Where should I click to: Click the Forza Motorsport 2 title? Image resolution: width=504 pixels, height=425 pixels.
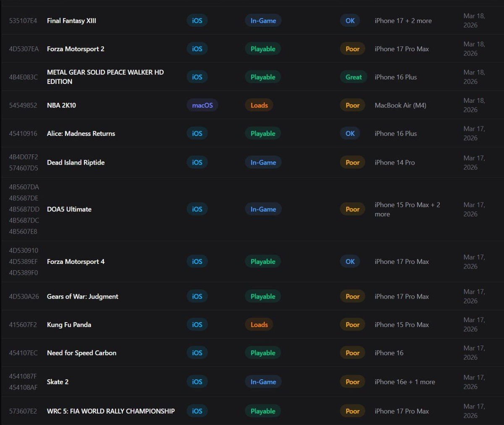click(x=76, y=49)
